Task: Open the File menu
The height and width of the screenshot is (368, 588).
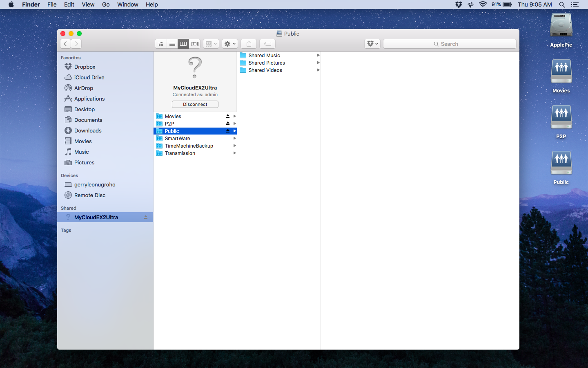Action: (52, 4)
